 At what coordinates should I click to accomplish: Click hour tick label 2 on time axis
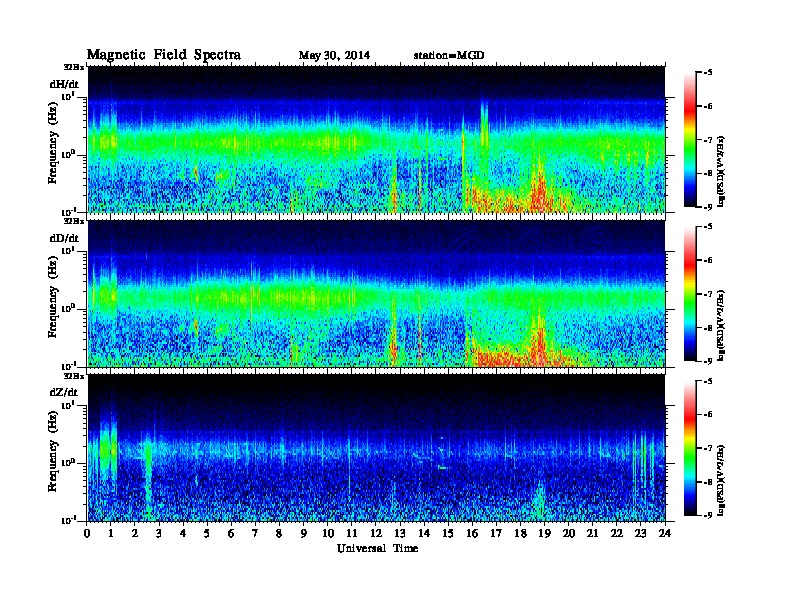click(x=135, y=533)
